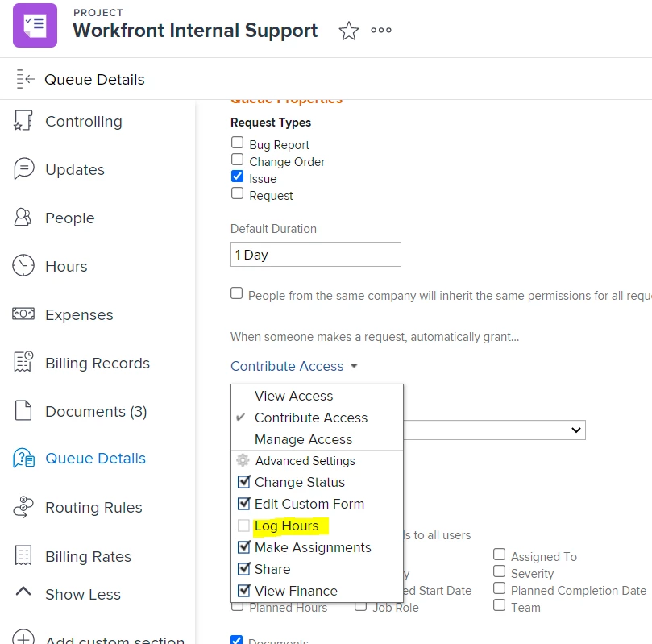Go to the People section
The width and height of the screenshot is (652, 644).
(70, 218)
